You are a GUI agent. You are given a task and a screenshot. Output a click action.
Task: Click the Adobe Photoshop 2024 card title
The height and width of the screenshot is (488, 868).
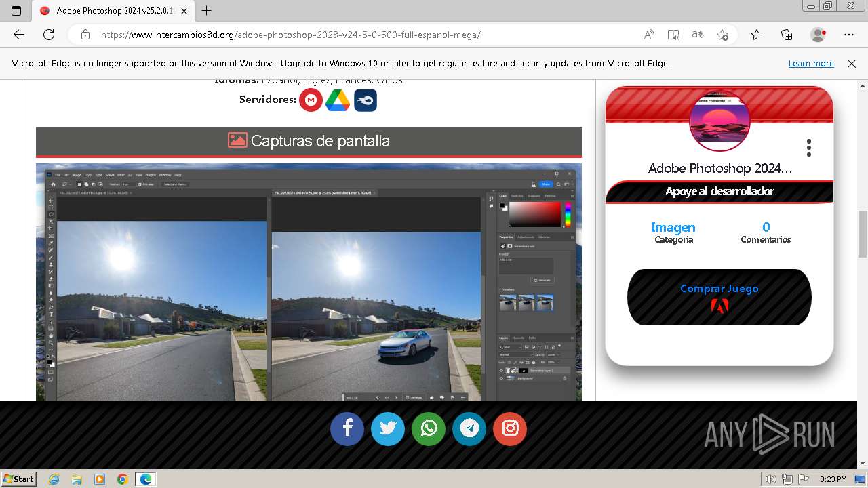(x=719, y=168)
